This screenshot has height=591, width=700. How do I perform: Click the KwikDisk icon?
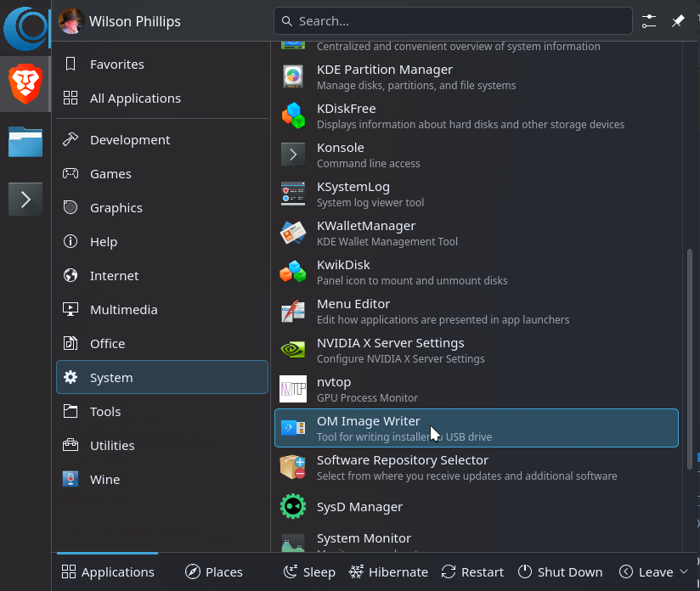[293, 272]
